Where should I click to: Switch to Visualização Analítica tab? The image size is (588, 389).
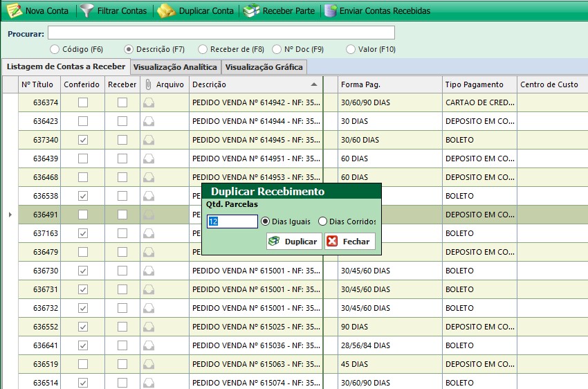[x=176, y=67]
